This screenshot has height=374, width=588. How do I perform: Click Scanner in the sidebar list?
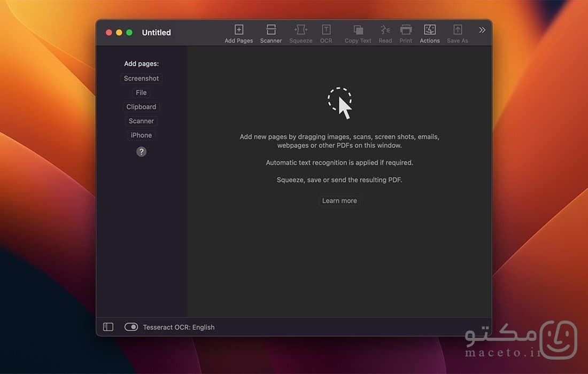(x=141, y=121)
